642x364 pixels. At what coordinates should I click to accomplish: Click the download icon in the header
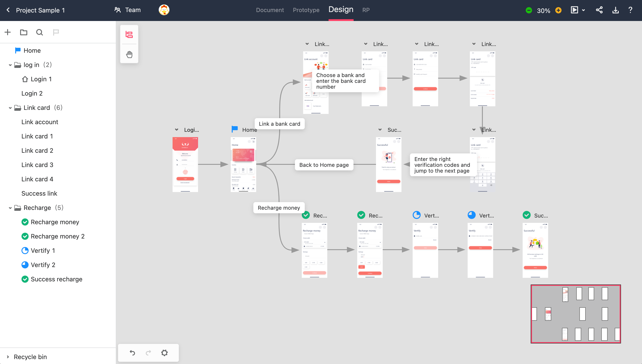coord(615,10)
